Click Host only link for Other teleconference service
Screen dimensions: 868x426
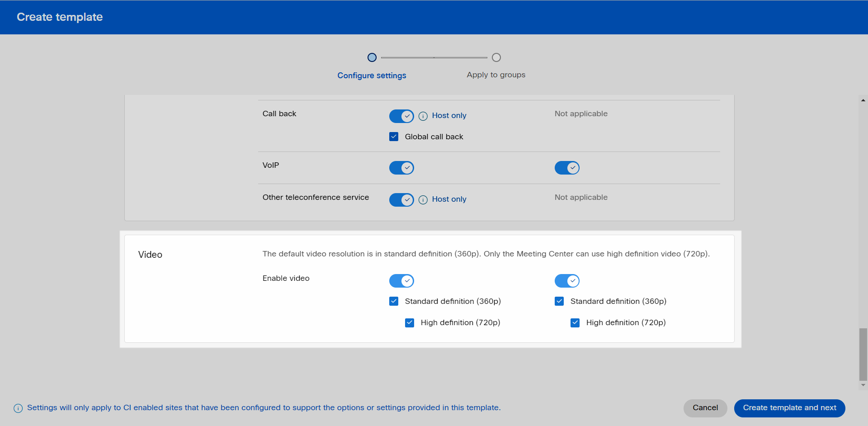449,199
